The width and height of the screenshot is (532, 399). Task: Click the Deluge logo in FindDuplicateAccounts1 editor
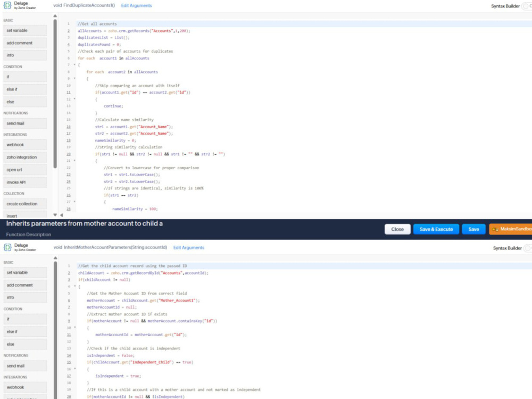click(7, 5)
